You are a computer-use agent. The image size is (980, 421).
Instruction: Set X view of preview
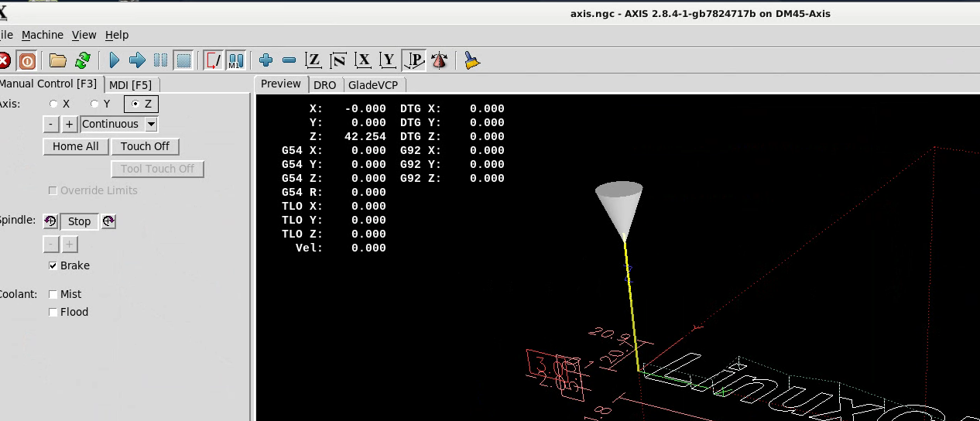click(363, 60)
